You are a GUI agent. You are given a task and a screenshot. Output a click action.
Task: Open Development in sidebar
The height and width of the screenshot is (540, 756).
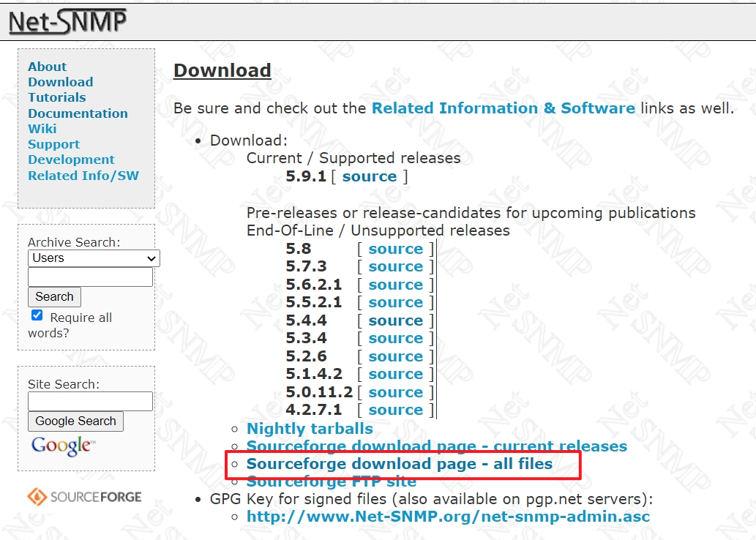pyautogui.click(x=72, y=160)
